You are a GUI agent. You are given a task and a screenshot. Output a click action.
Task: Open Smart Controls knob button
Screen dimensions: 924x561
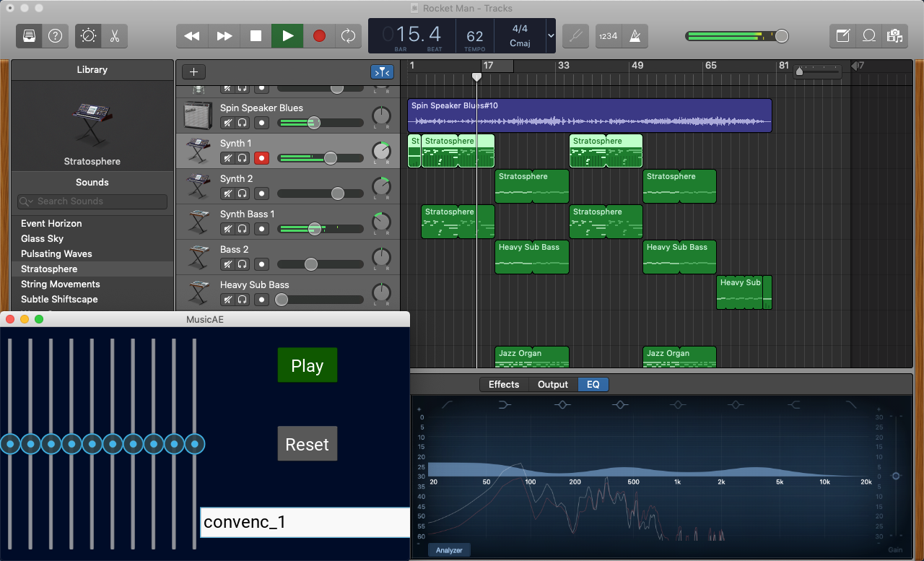click(88, 35)
